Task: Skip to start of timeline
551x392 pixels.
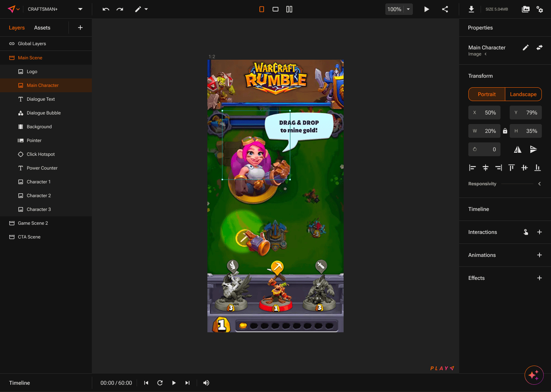Action: coord(146,383)
